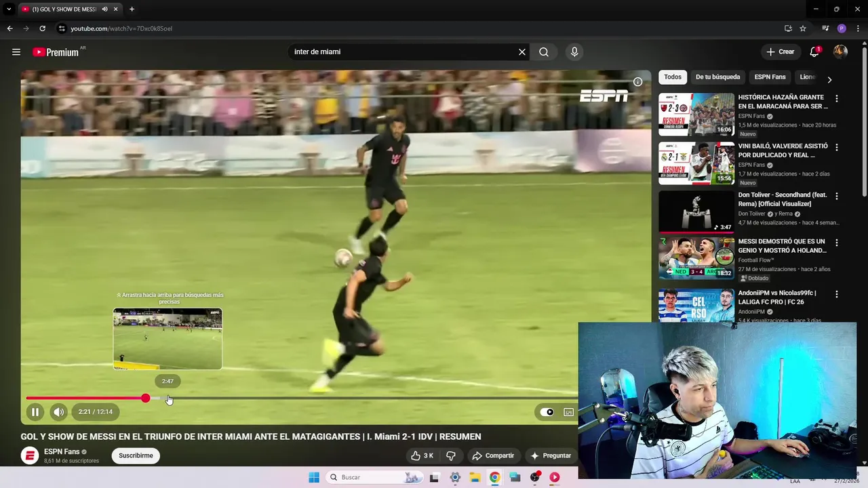868x488 pixels.
Task: Mute the tab via speaker icon
Action: pyautogui.click(x=104, y=9)
